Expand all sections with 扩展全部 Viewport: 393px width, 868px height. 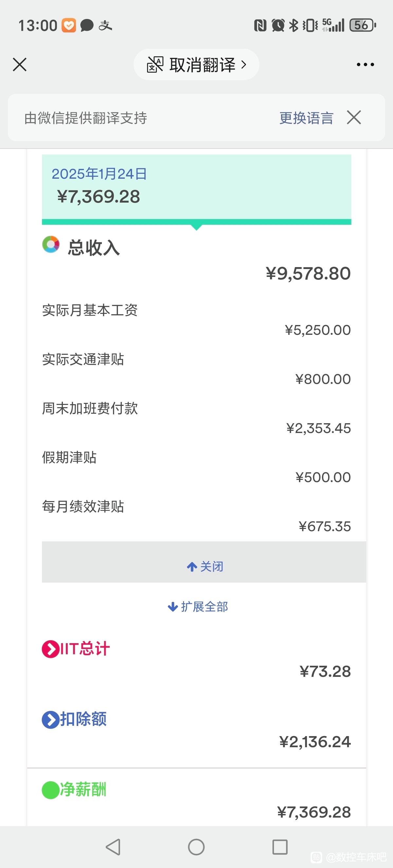198,606
